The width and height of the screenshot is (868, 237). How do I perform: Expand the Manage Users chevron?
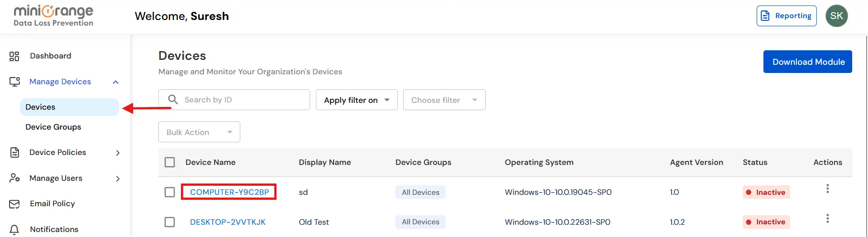point(118,179)
